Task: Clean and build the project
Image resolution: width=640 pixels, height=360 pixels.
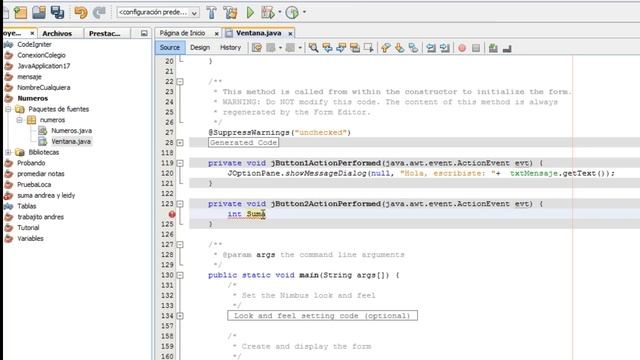Action: pos(230,13)
